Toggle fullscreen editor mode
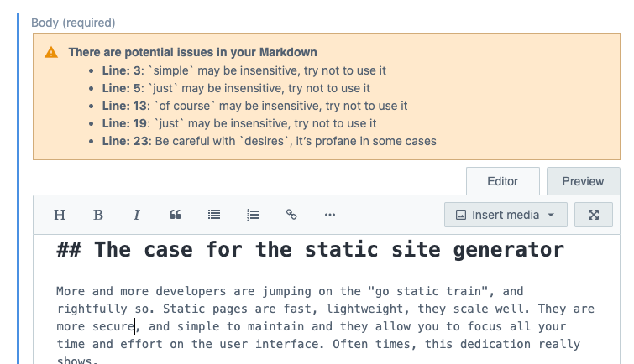The width and height of the screenshot is (634, 364). click(594, 215)
